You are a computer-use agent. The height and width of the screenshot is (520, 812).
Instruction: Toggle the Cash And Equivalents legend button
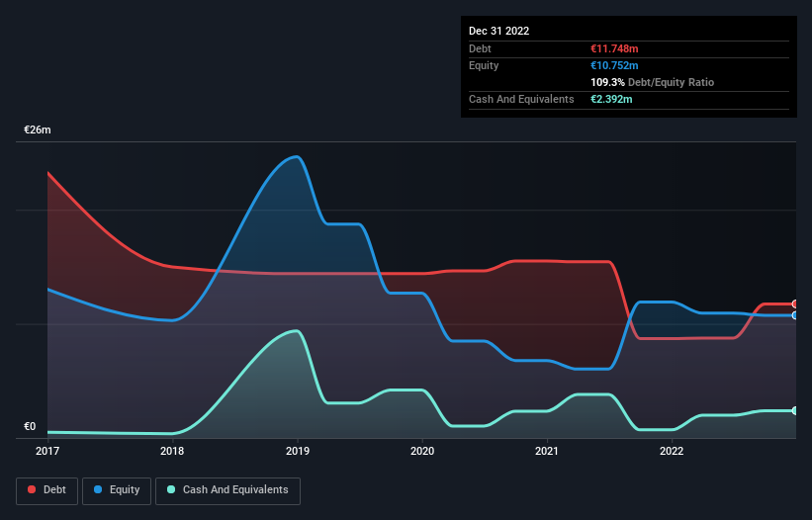tap(227, 490)
